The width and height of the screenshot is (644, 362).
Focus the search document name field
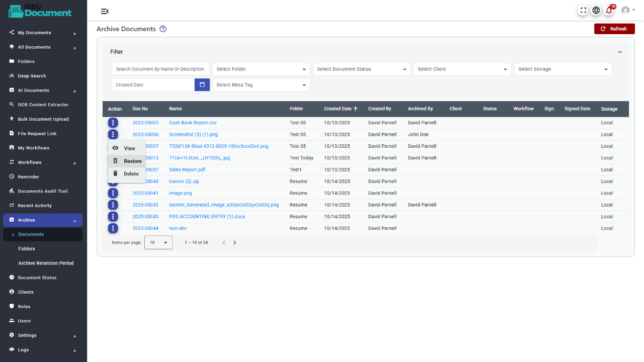(160, 69)
